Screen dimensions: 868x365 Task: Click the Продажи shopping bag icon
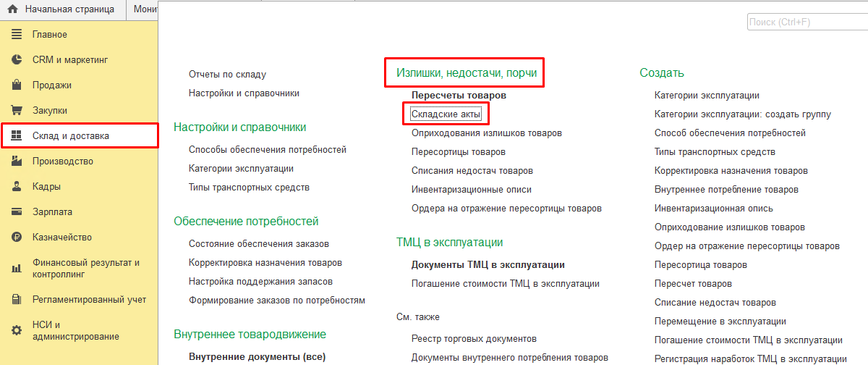[17, 85]
